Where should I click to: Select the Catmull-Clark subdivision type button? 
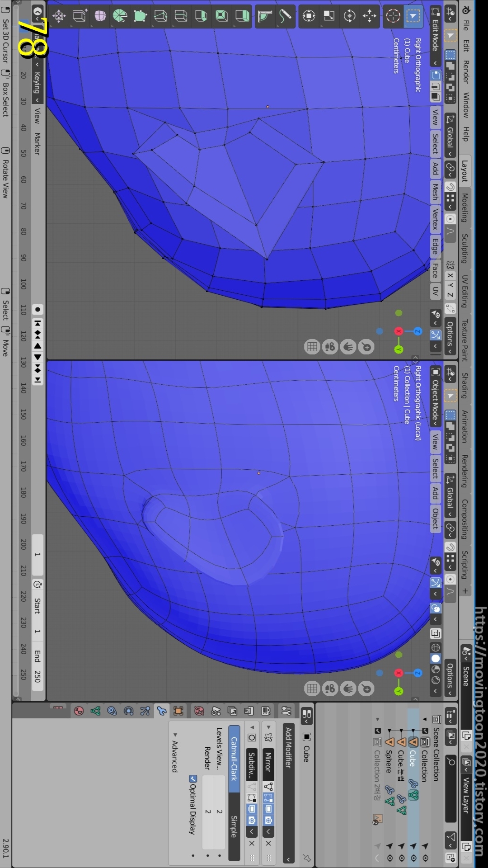click(234, 759)
